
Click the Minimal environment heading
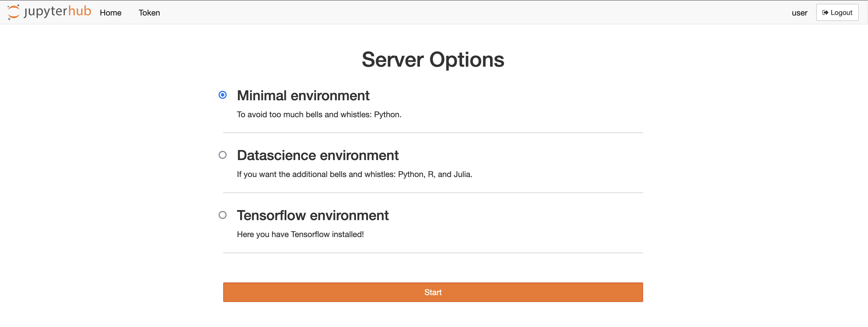(303, 96)
